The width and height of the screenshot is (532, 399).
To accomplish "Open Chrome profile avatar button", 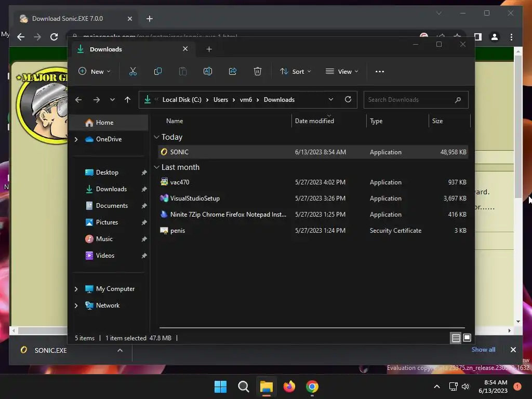I will point(495,37).
